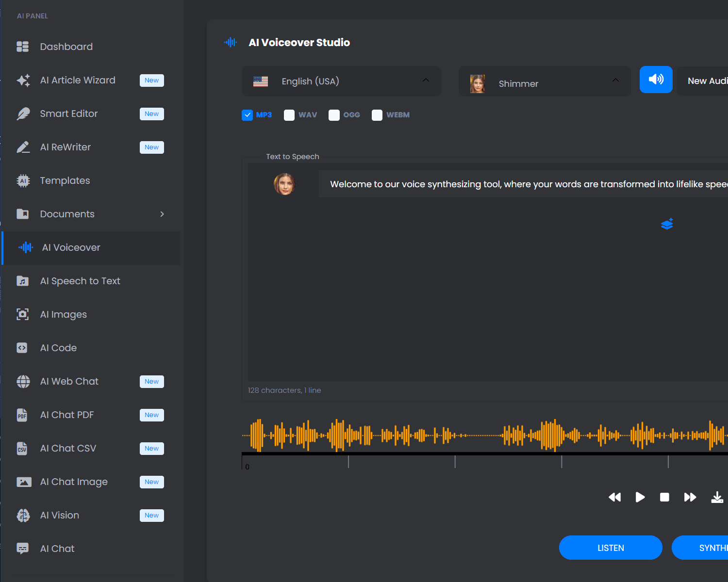Click the AI Images camera icon

(23, 314)
